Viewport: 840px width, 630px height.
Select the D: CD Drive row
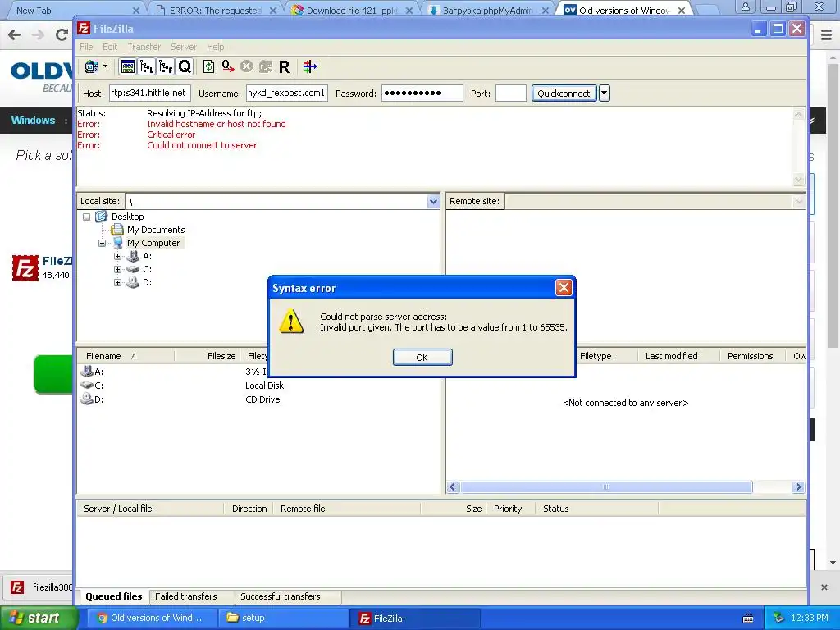point(260,399)
